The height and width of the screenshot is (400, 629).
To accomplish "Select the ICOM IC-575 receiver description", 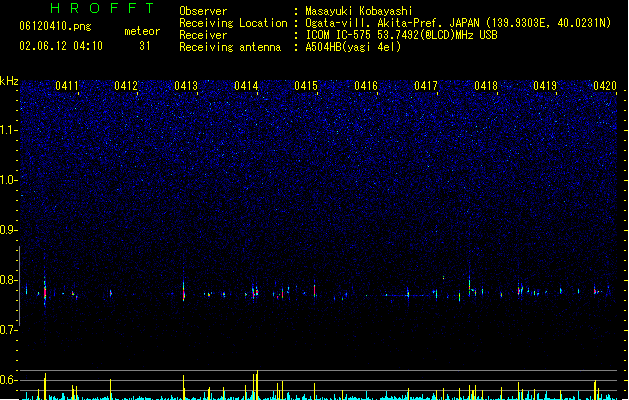I will pyautogui.click(x=402, y=35).
